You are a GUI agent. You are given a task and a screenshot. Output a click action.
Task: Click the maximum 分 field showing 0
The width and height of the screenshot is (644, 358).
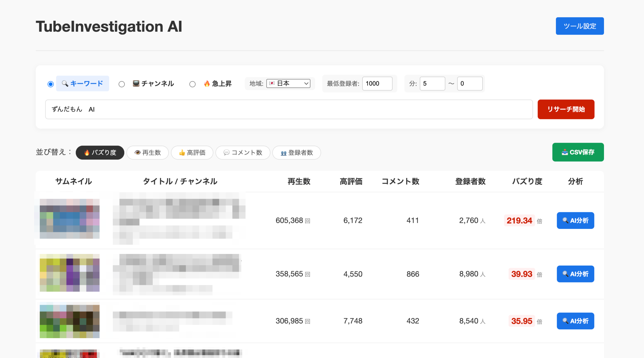(x=469, y=83)
